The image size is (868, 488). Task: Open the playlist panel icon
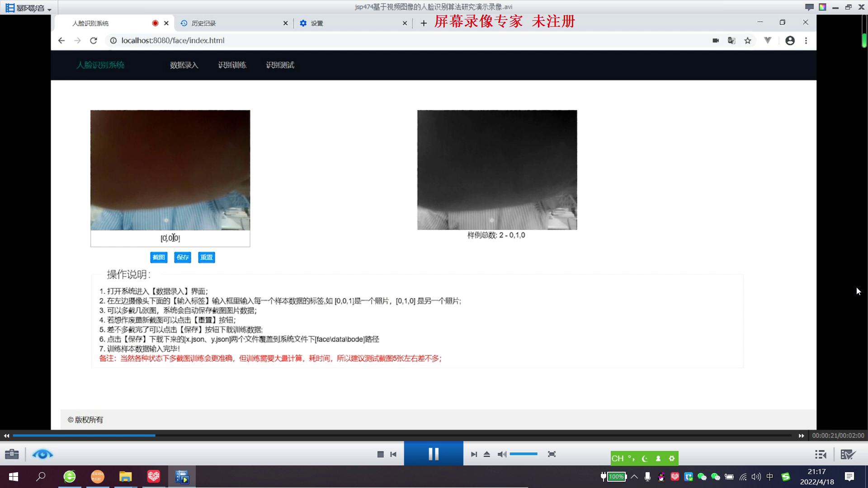pyautogui.click(x=821, y=454)
